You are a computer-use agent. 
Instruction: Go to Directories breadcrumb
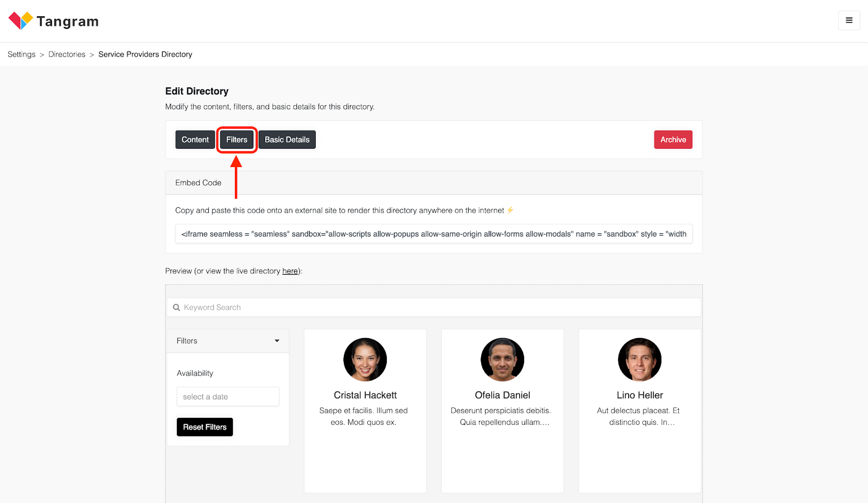[67, 54]
